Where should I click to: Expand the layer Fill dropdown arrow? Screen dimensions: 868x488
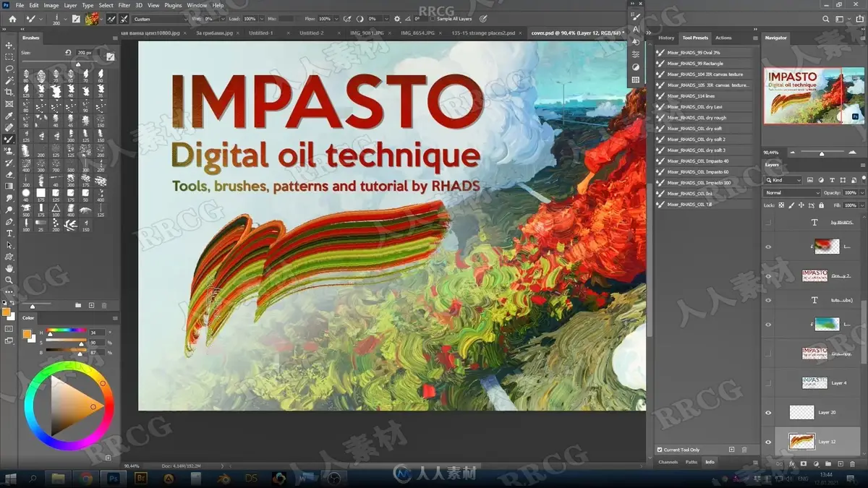click(861, 205)
